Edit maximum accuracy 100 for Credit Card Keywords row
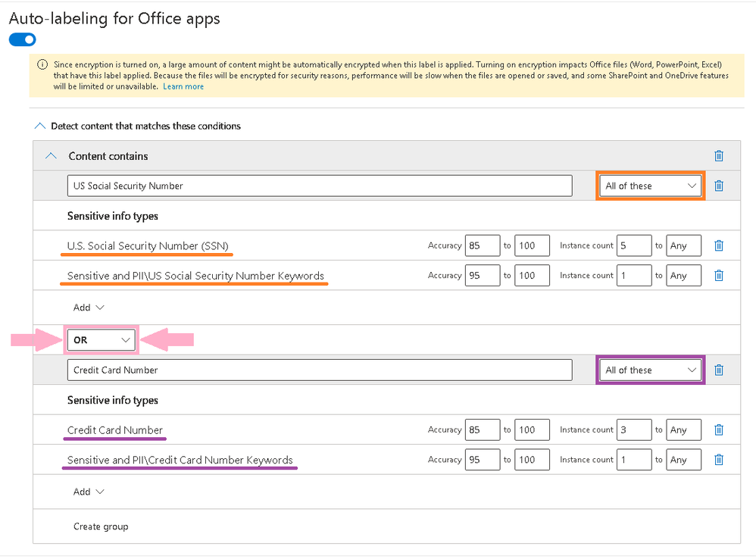This screenshot has height=559, width=756. point(532,460)
